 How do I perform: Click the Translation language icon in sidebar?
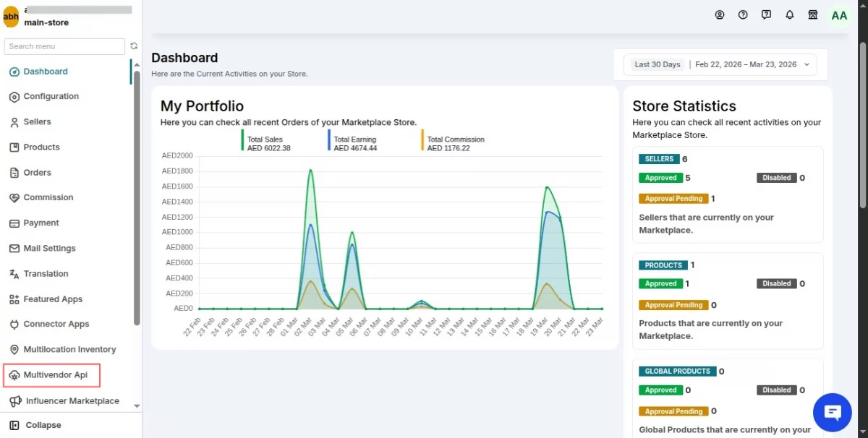tap(14, 274)
